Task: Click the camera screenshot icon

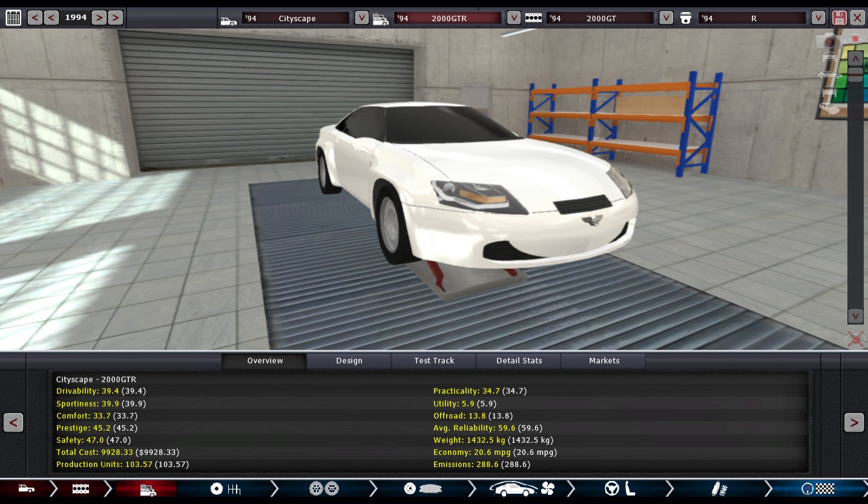Action: click(x=828, y=42)
